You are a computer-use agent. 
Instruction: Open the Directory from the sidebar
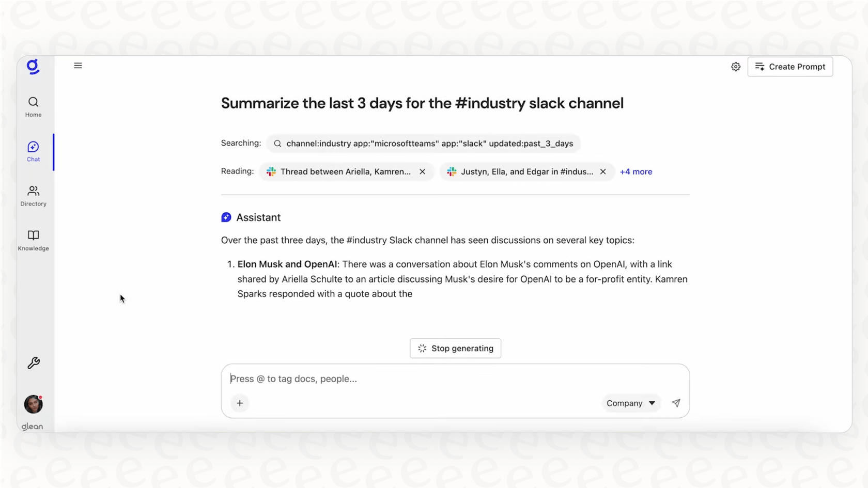[x=33, y=196]
